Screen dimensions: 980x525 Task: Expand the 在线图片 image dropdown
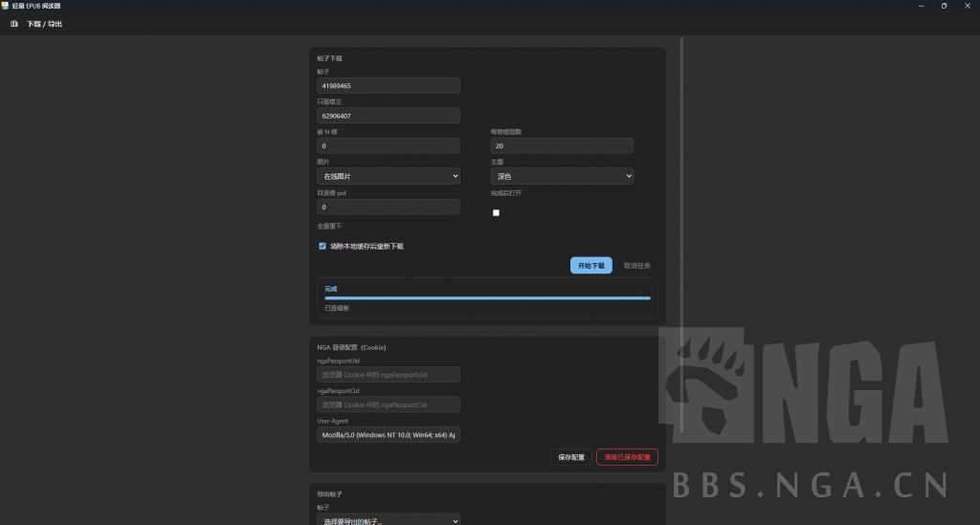click(389, 176)
